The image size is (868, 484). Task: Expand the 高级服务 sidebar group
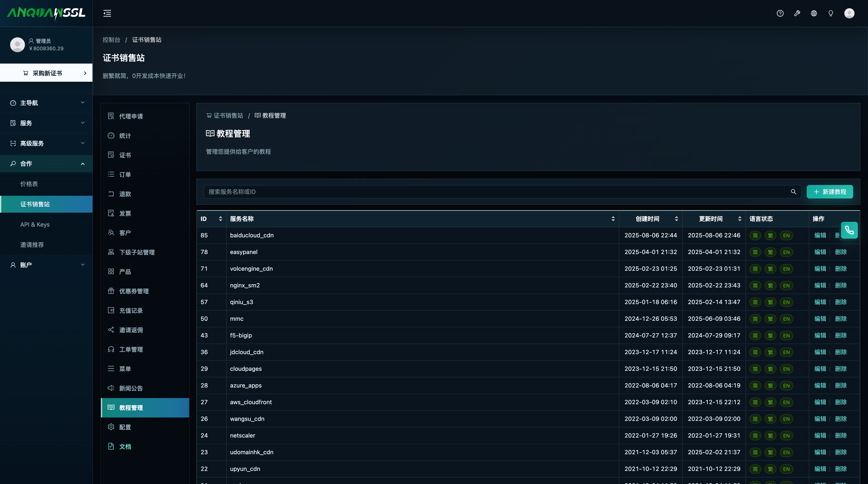(46, 143)
